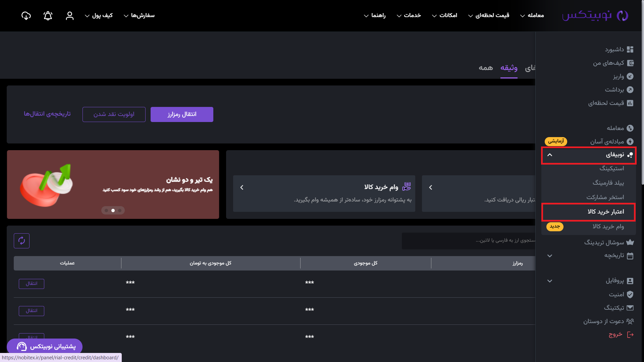Click the آزمایشی badge next to مبادله‌ی آسان

point(556,141)
